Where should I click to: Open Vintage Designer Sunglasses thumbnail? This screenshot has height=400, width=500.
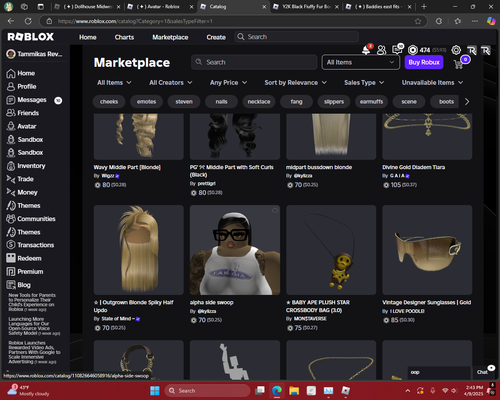click(x=427, y=250)
